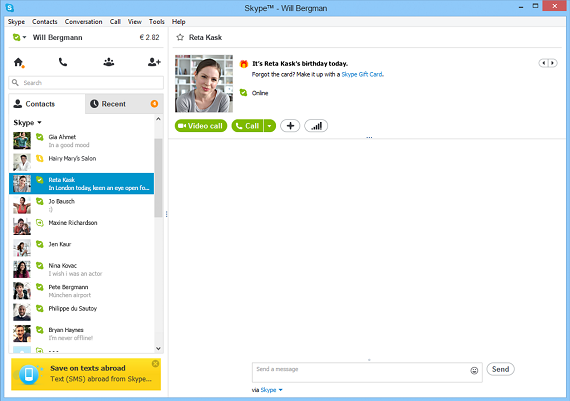Expand the Skype contact list filter
Screen dimensions: 570x401
pos(28,123)
